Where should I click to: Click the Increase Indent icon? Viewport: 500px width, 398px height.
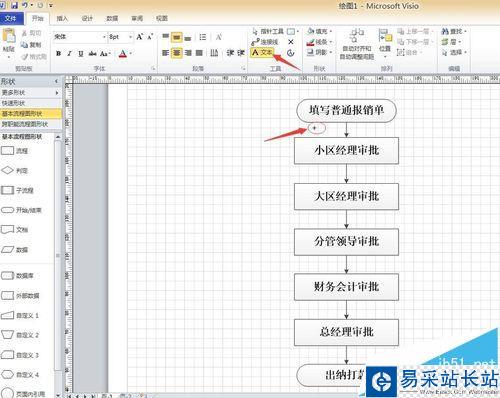(x=241, y=53)
